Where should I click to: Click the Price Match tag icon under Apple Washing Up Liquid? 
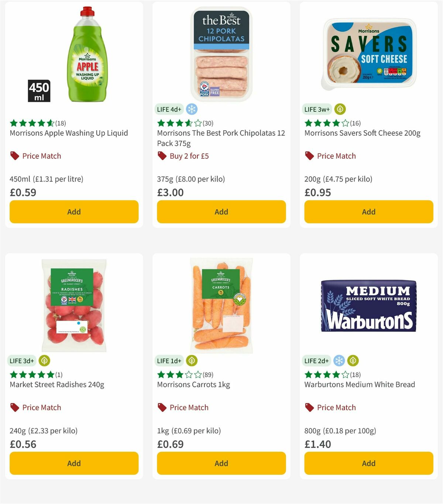click(x=15, y=156)
